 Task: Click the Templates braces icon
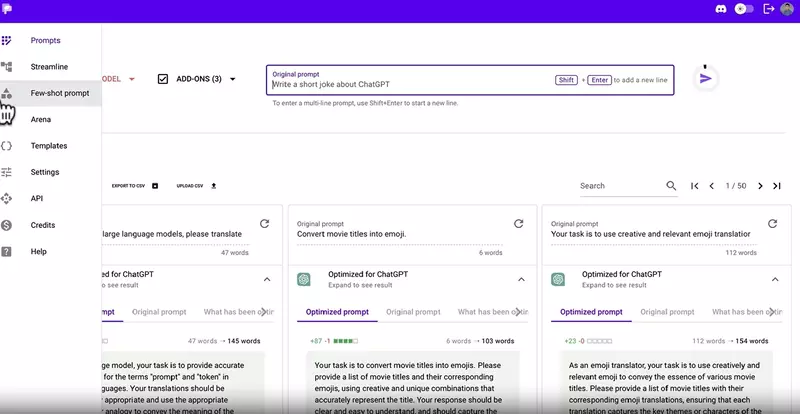point(6,146)
